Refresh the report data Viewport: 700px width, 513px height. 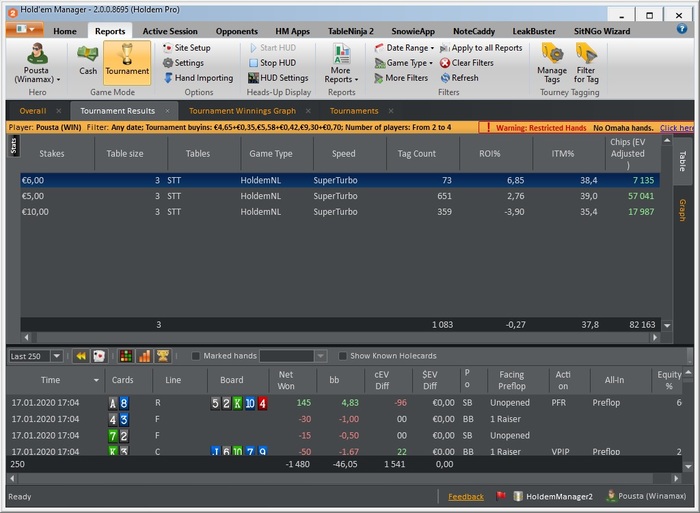pos(459,78)
